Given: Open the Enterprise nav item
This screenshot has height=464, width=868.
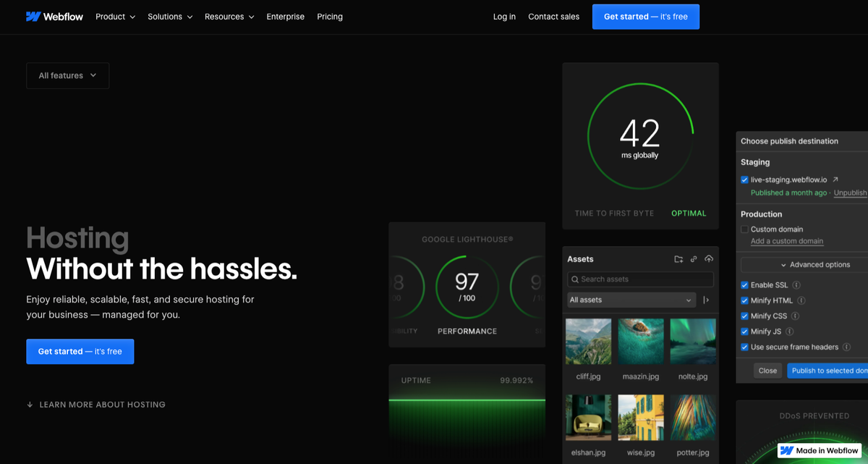Looking at the screenshot, I should 285,17.
